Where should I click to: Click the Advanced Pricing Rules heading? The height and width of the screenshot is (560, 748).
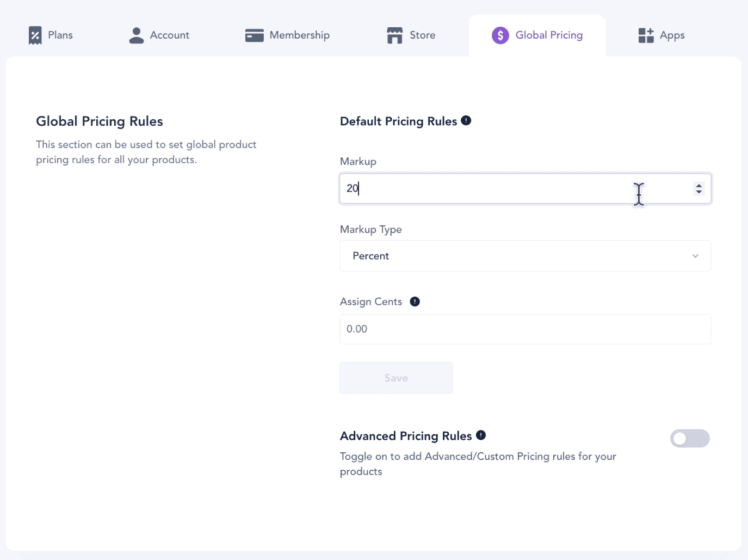(x=406, y=436)
